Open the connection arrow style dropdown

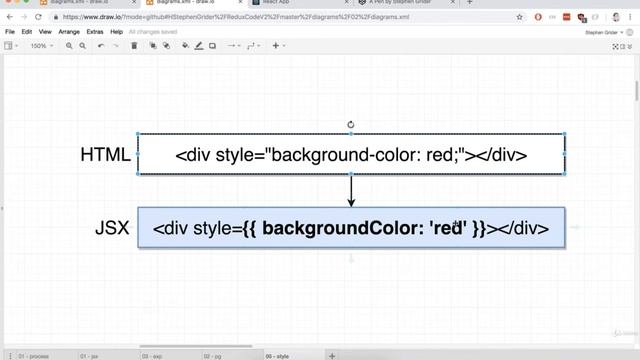234,46
